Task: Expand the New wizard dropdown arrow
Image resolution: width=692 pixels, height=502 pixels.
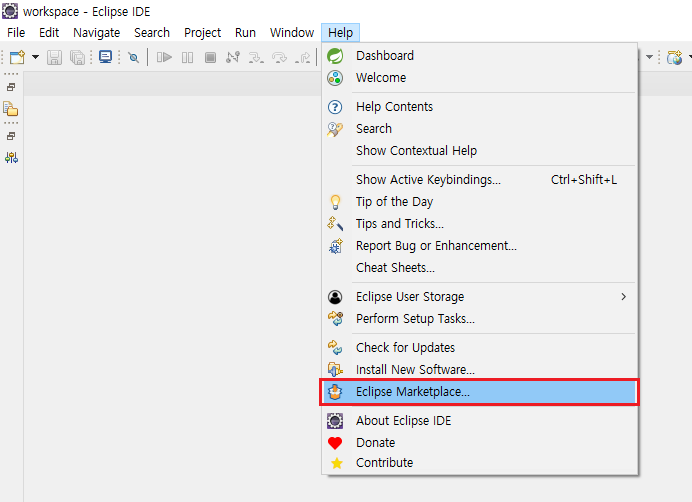Action: point(35,57)
